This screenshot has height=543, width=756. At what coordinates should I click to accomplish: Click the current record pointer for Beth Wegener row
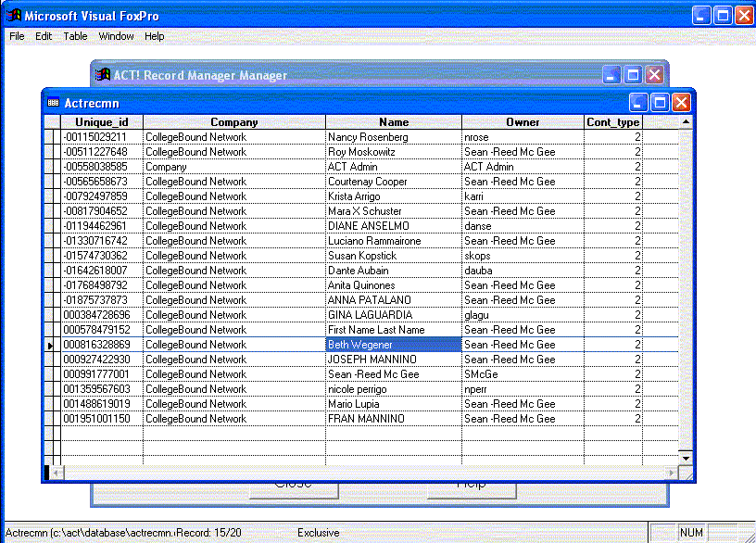[x=52, y=345]
